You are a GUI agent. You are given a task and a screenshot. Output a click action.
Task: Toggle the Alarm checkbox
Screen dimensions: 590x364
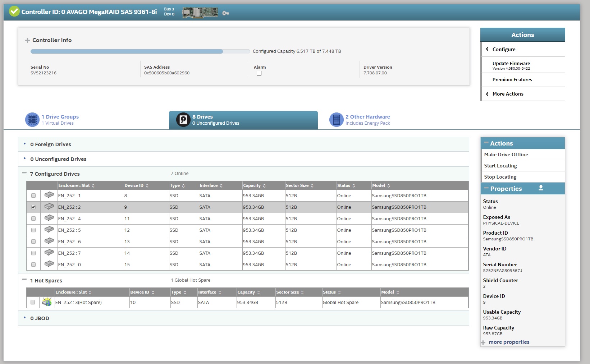[x=259, y=73]
